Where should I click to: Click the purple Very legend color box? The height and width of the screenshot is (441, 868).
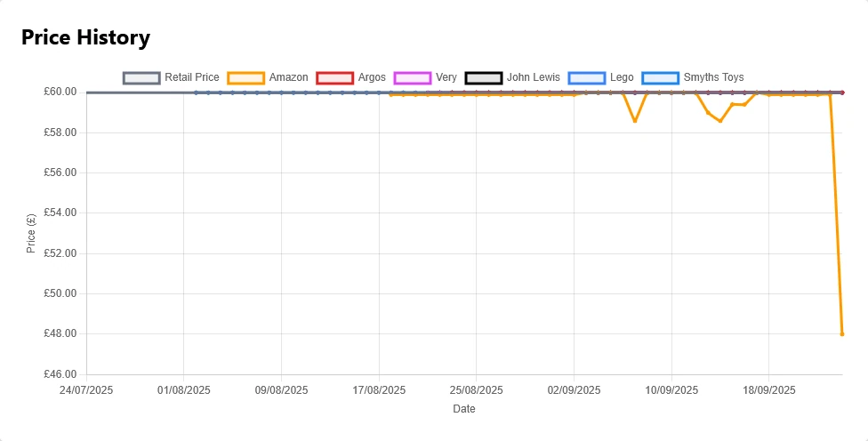413,78
